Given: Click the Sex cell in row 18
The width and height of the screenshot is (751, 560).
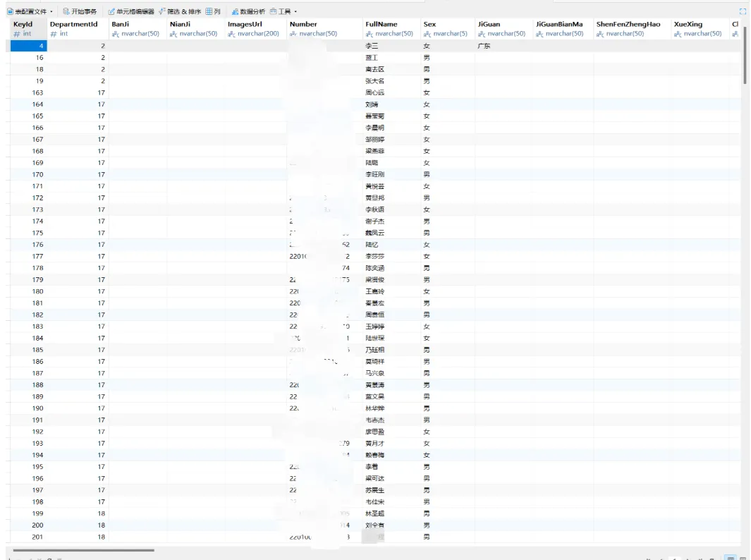Looking at the screenshot, I should pyautogui.click(x=448, y=69).
